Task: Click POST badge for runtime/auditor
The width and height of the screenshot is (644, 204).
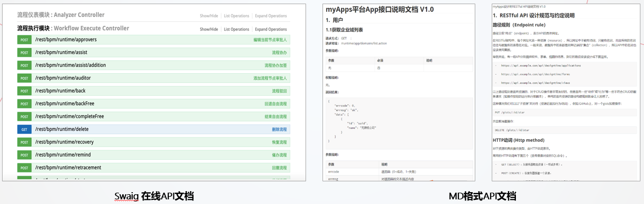Action: 24,78
